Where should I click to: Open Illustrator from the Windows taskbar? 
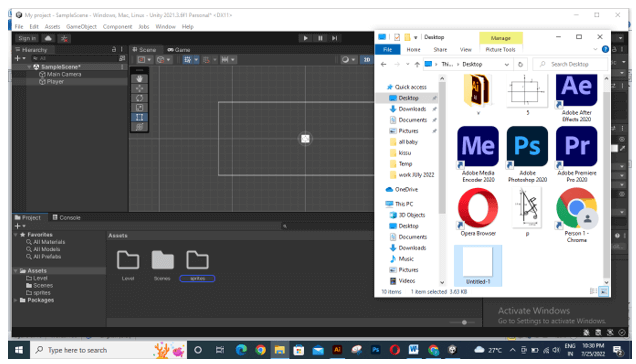coord(337,350)
